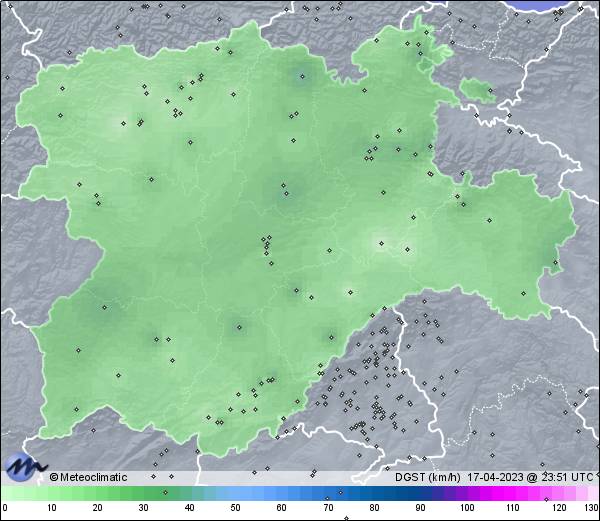Pick the light blue swatch above 50
The image size is (600, 521).
click(236, 493)
